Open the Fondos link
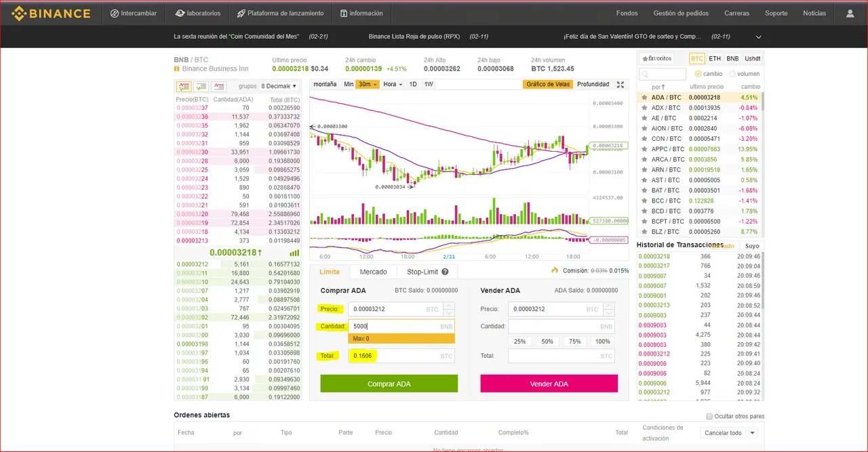 point(627,13)
